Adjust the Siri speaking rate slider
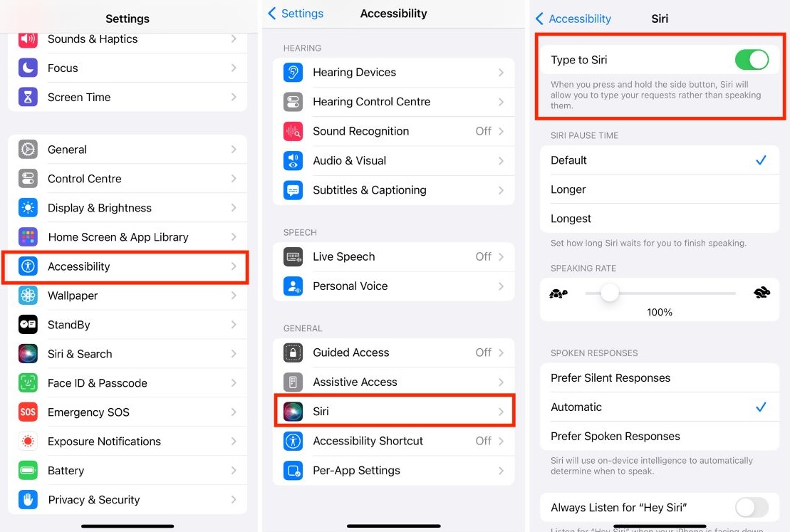This screenshot has width=790, height=532. [x=608, y=293]
